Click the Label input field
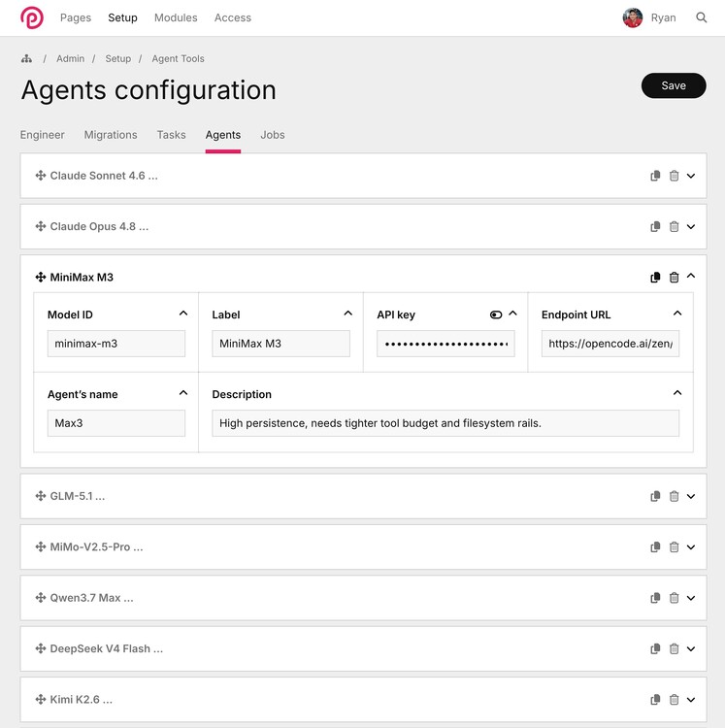This screenshot has height=728, width=725. coord(280,344)
